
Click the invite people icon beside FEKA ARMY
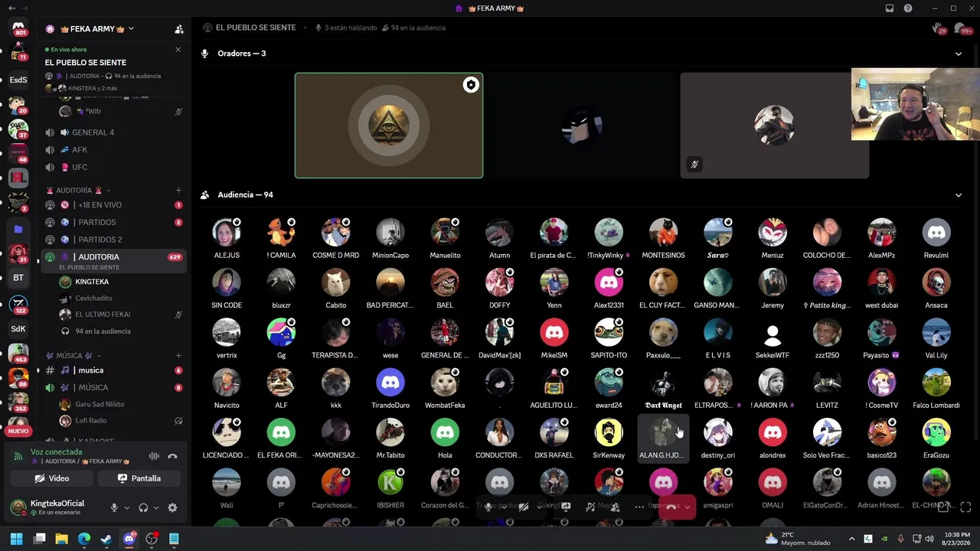pos(179,29)
